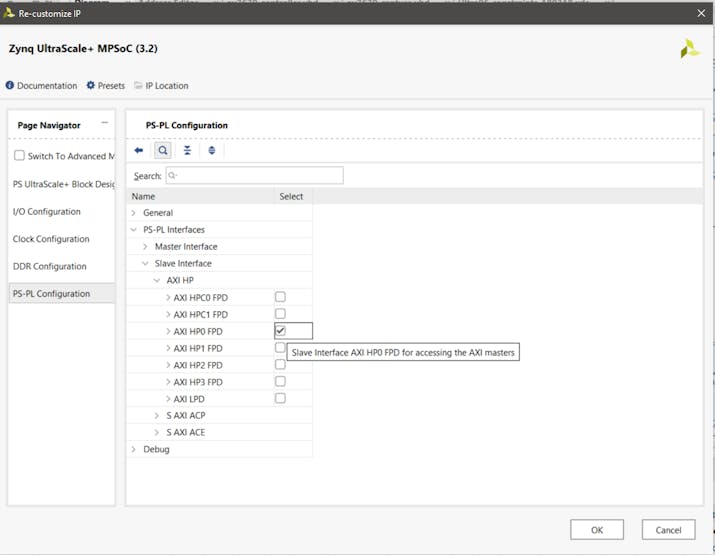Select the AXI HP3 FPD label
This screenshot has width=715, height=555.
coord(198,382)
